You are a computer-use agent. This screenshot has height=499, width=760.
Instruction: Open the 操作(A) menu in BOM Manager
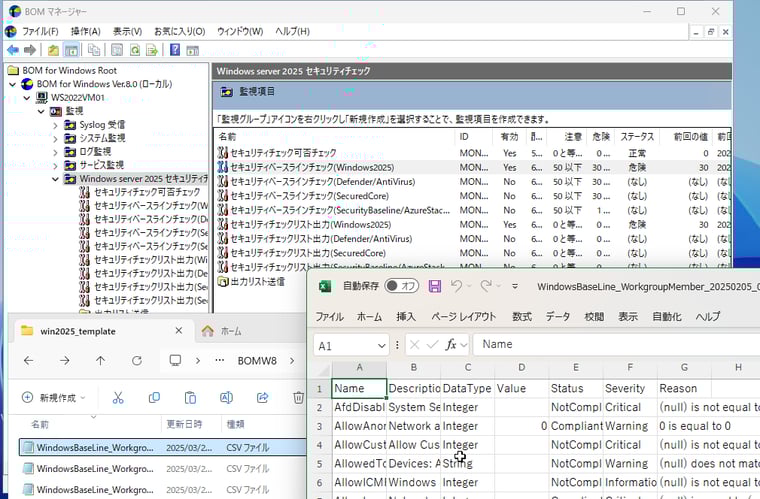coord(85,31)
